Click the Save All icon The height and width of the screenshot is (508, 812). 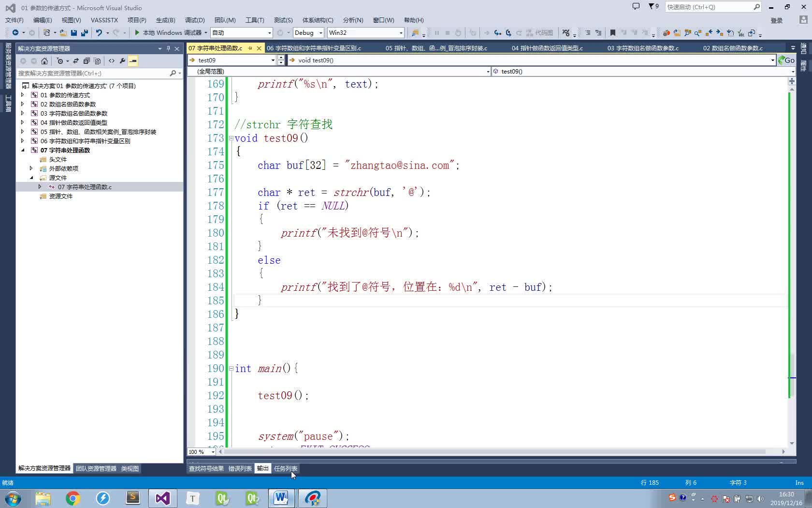85,32
